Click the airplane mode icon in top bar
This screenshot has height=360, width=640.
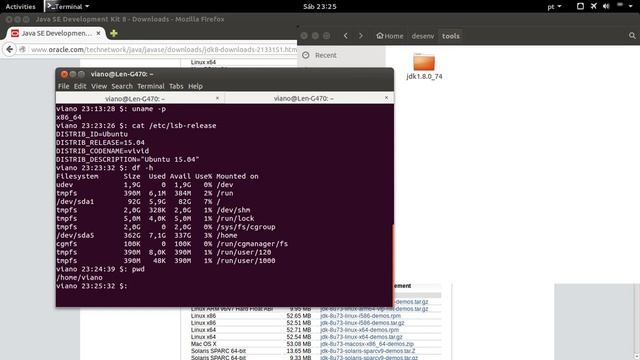593,6
